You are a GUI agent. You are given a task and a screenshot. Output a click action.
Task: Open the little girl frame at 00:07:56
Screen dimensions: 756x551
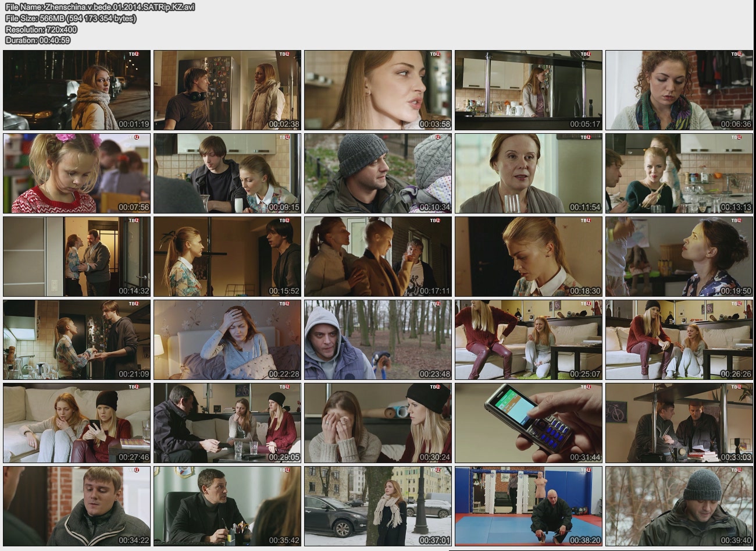77,173
